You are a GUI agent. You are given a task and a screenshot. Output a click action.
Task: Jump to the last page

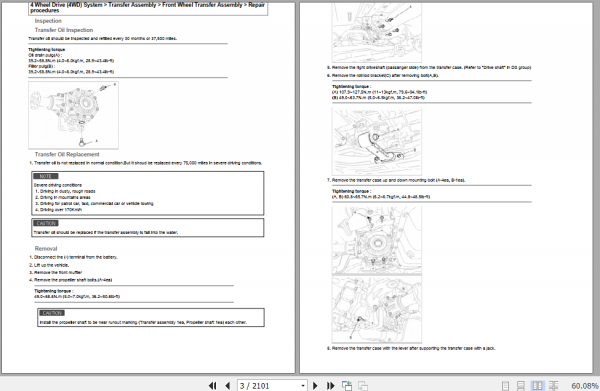point(331,386)
